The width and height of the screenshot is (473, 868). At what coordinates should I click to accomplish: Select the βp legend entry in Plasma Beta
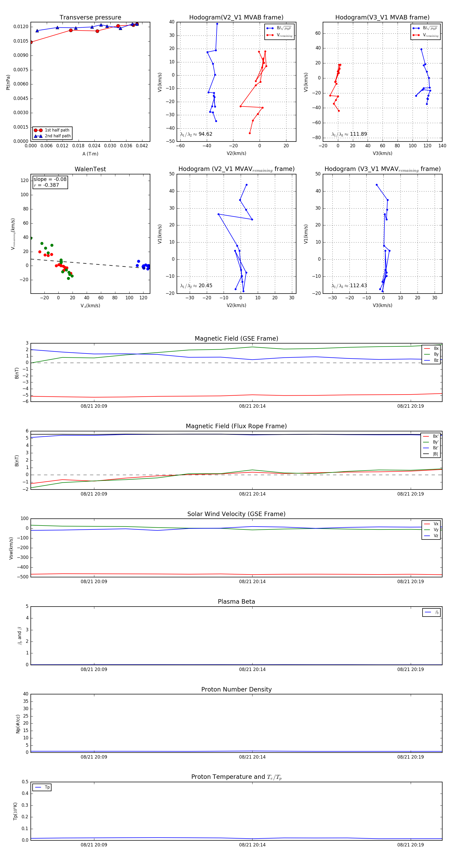pos(431,612)
